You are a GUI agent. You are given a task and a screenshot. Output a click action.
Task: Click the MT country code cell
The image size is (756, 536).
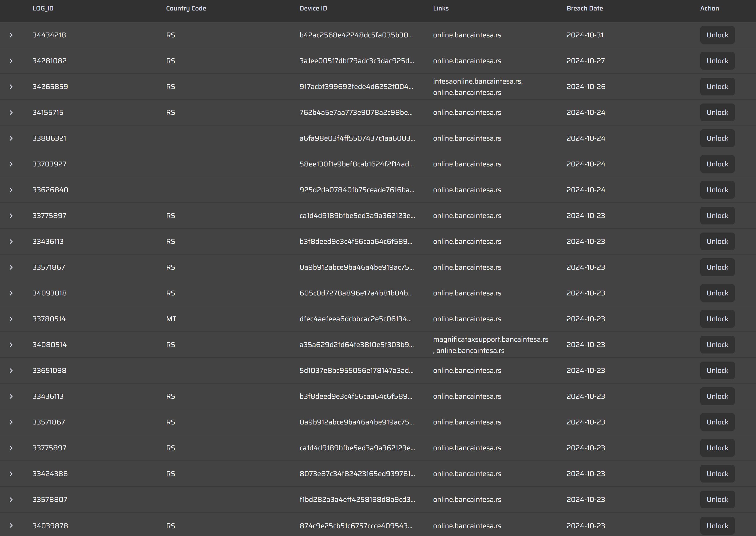(x=171, y=319)
